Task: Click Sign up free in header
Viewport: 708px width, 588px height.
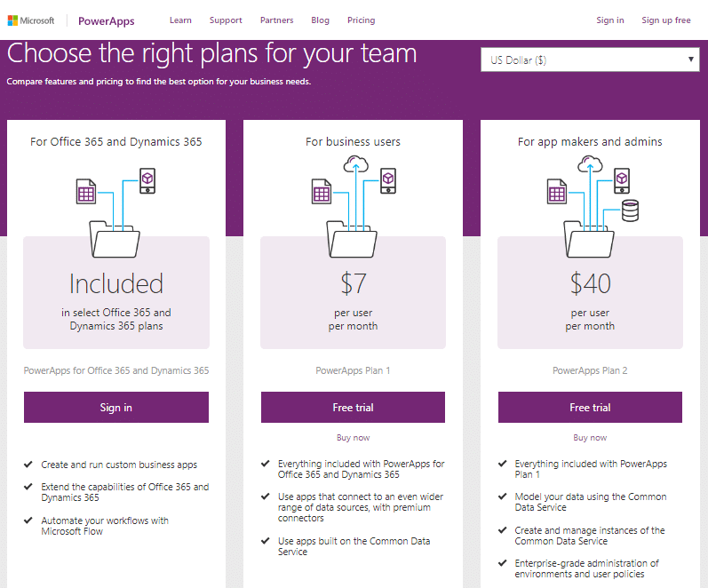Action: coord(665,20)
